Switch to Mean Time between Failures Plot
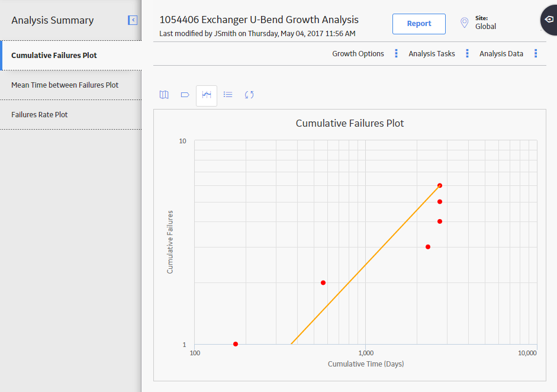The image size is (557, 392). click(71, 85)
